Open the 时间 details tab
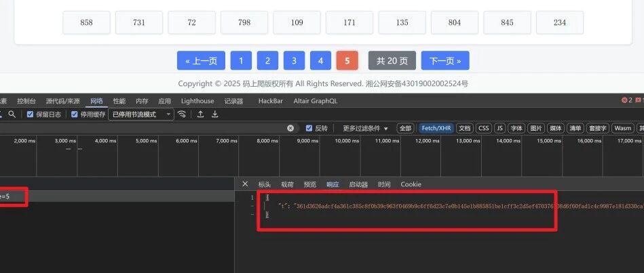This screenshot has width=644, height=273. tap(384, 184)
